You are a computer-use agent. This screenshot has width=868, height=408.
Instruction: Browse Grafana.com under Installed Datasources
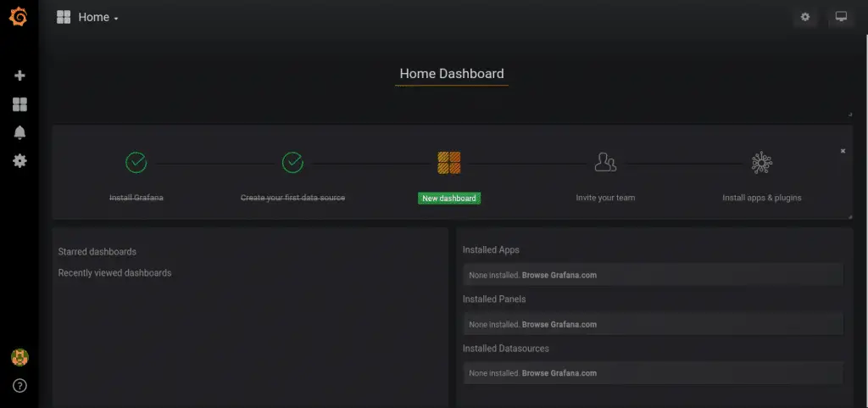559,373
